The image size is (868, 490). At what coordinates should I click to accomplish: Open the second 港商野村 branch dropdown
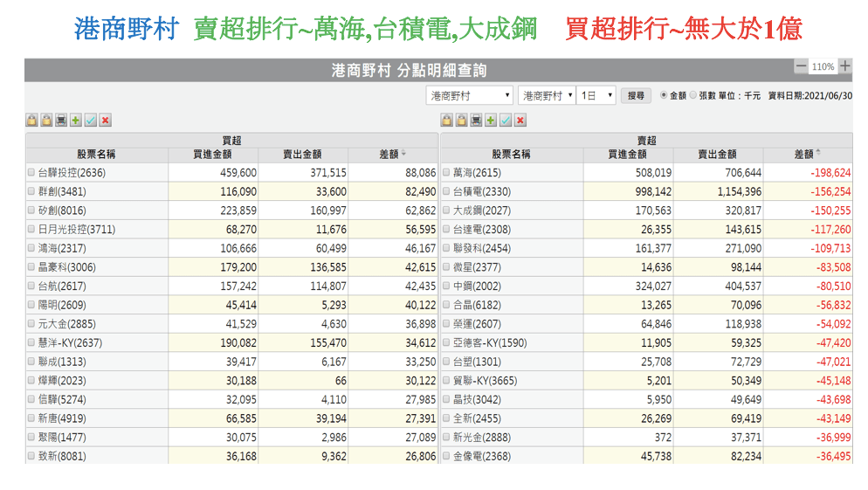pyautogui.click(x=547, y=95)
